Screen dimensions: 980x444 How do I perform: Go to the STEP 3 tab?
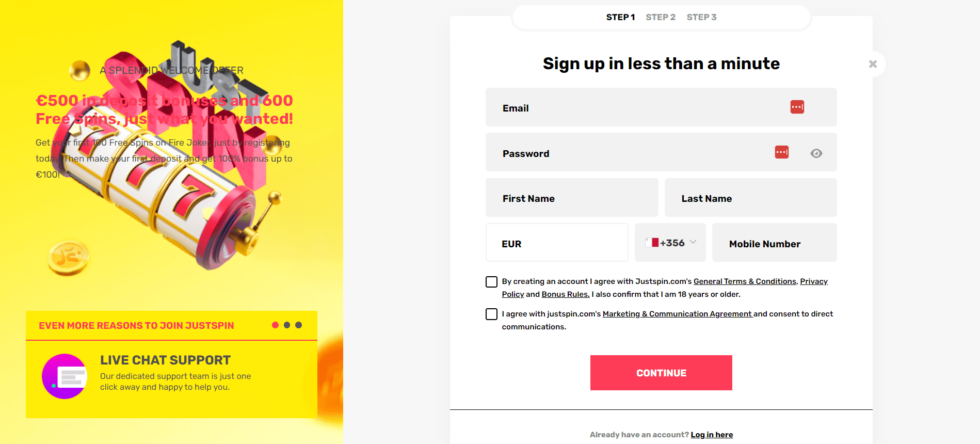click(x=701, y=17)
